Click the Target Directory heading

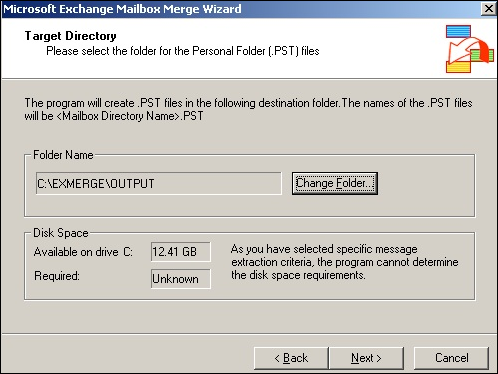(x=70, y=36)
